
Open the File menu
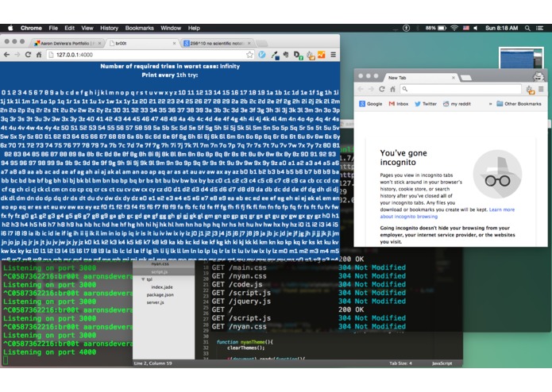(x=53, y=28)
